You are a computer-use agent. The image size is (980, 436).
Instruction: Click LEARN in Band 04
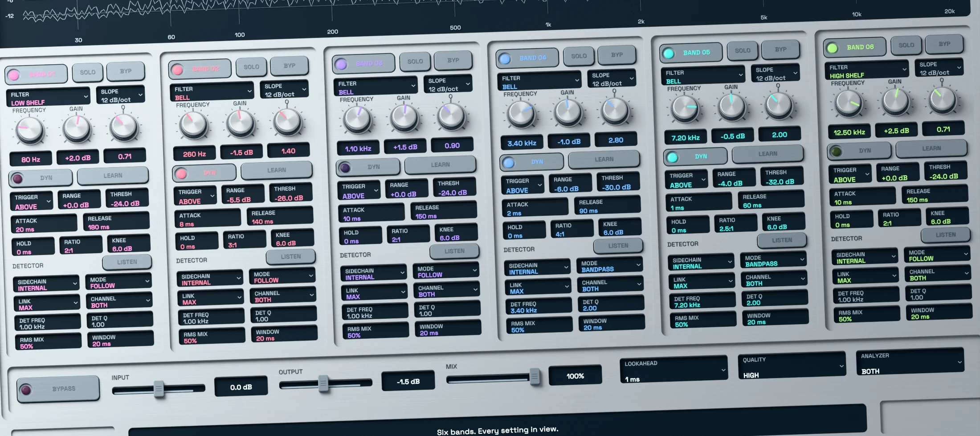[x=604, y=159]
